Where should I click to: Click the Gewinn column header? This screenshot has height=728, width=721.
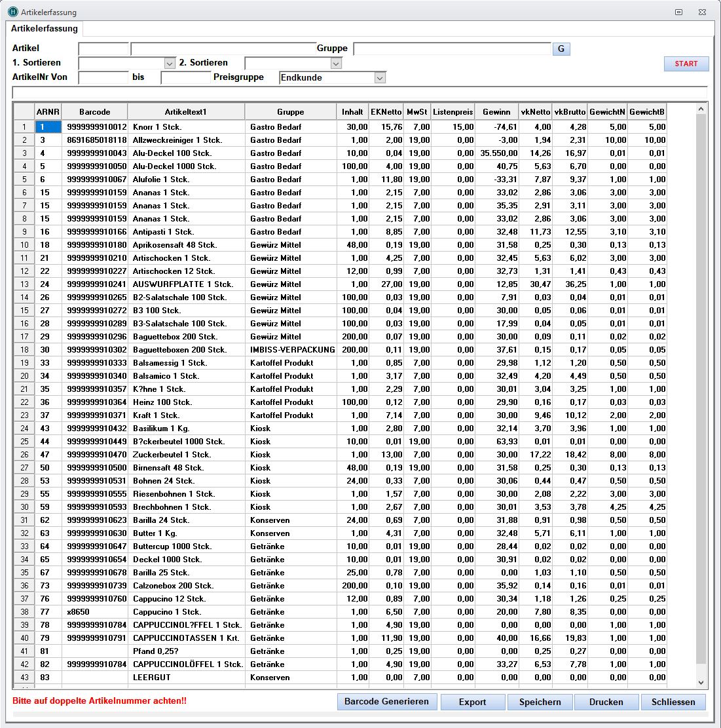[496, 112]
